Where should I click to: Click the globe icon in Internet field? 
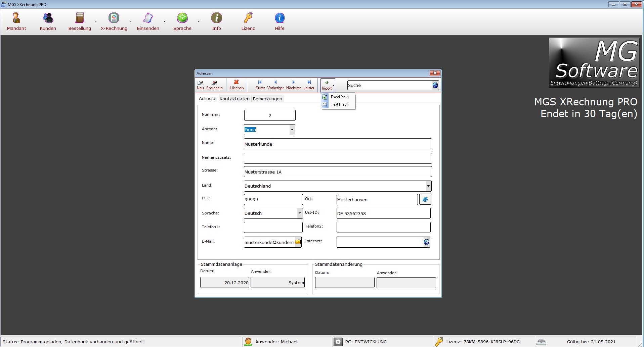426,242
